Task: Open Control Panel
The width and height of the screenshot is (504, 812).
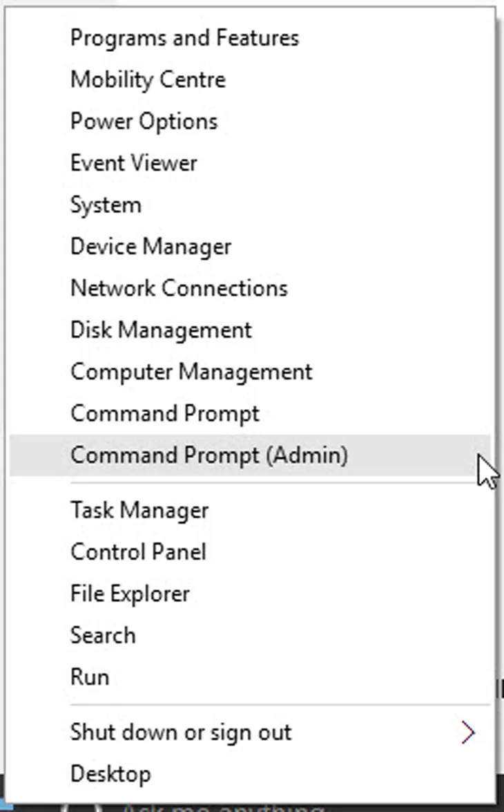Action: (138, 551)
